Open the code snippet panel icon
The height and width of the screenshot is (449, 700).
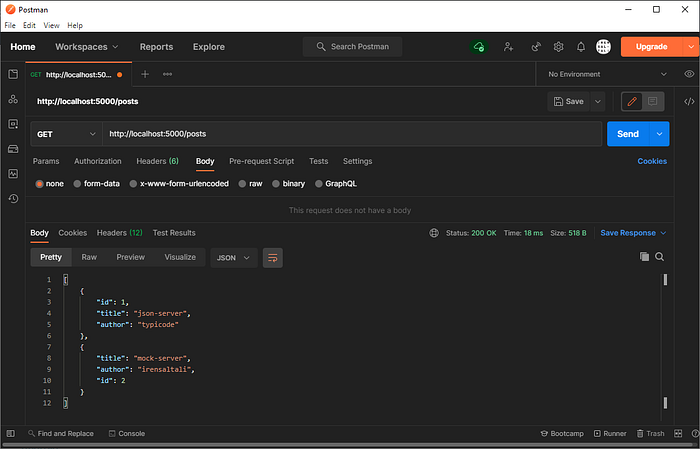(x=689, y=101)
